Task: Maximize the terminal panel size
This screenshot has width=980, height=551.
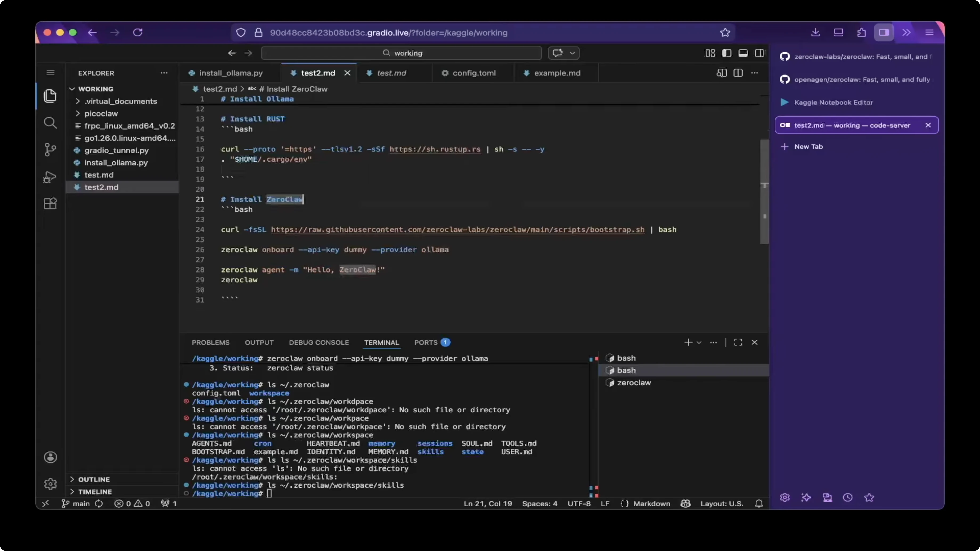Action: 738,342
